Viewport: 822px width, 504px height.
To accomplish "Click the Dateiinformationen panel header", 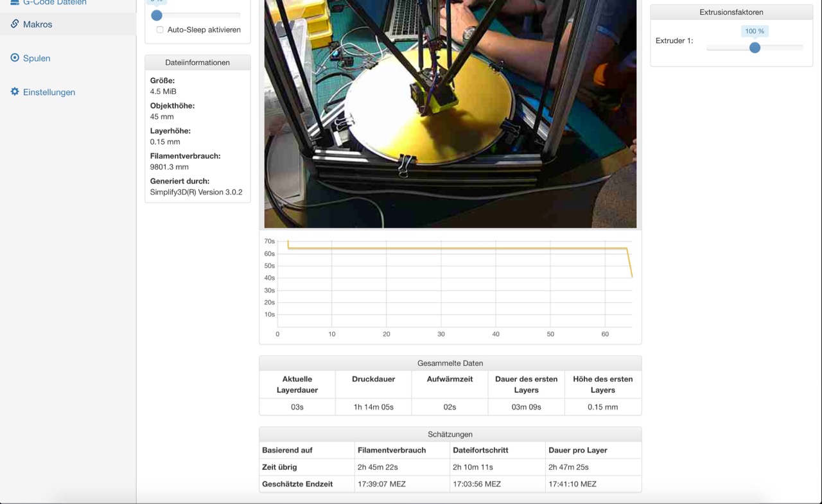I will pyautogui.click(x=197, y=62).
